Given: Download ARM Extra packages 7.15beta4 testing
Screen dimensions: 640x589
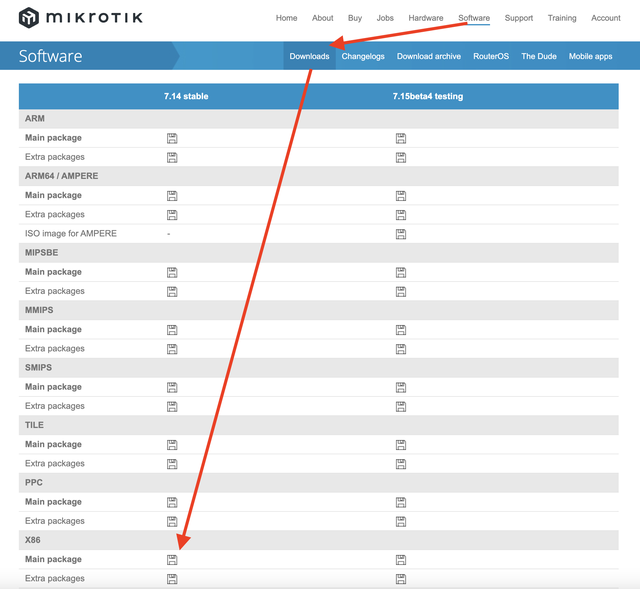Looking at the screenshot, I should (401, 158).
